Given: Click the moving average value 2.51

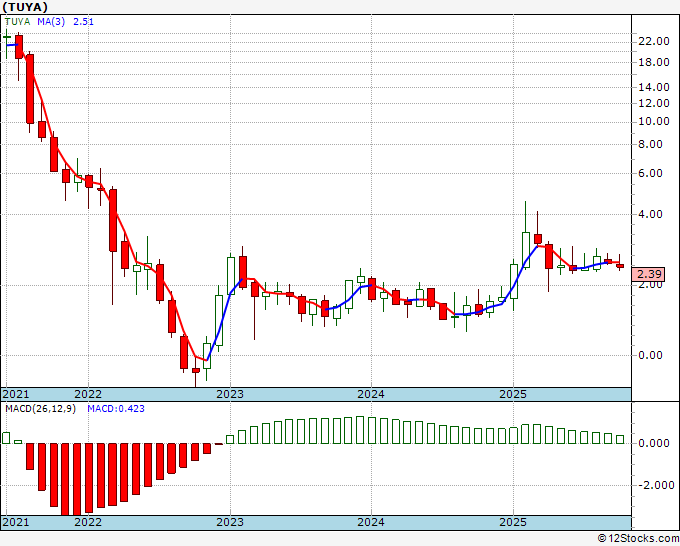Looking at the screenshot, I should (83, 22).
